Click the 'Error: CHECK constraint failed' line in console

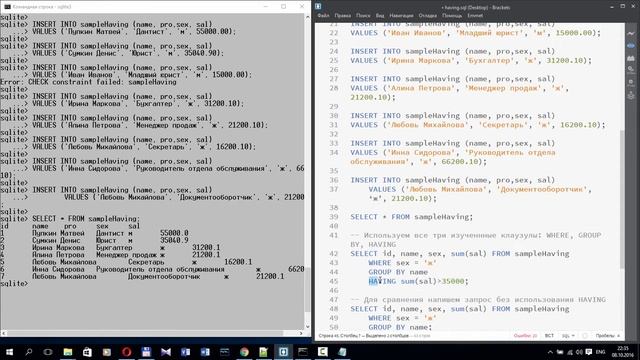tap(89, 82)
